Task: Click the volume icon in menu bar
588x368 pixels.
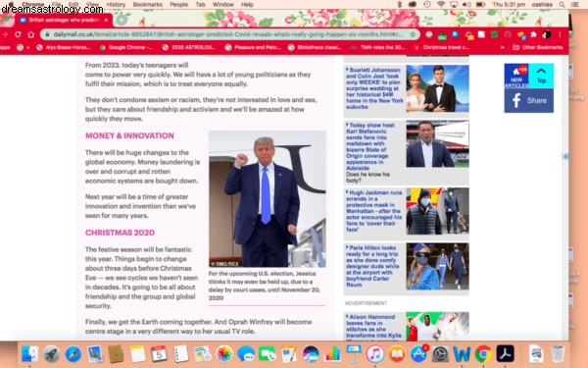Action: point(466,5)
